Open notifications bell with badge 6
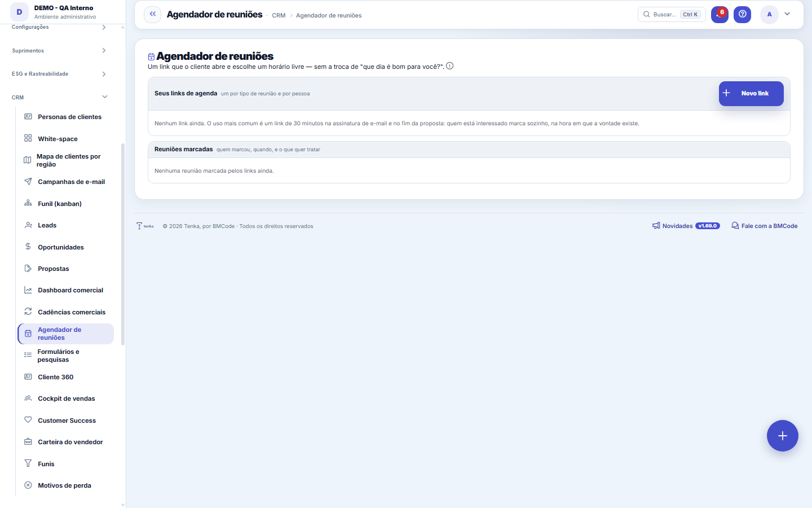 click(x=720, y=14)
